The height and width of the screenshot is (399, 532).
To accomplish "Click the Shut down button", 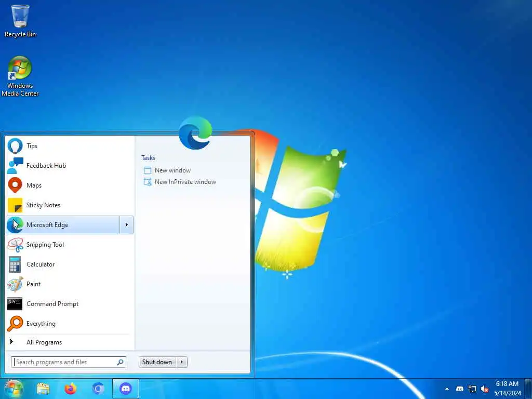I will [x=157, y=362].
